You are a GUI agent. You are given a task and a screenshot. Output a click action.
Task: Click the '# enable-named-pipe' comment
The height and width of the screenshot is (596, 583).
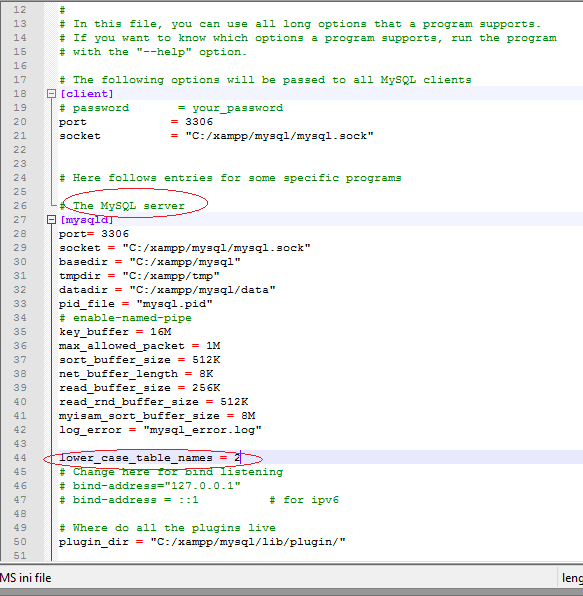pyautogui.click(x=125, y=318)
